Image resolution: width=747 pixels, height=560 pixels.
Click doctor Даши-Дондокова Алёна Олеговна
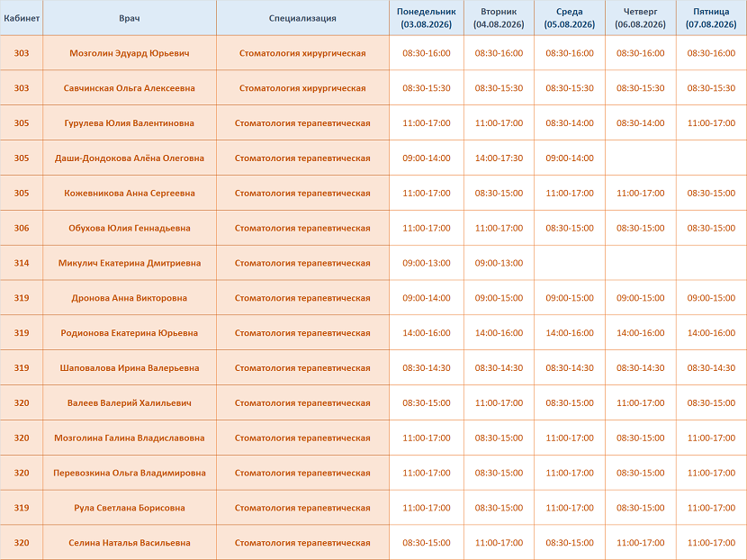coord(130,158)
